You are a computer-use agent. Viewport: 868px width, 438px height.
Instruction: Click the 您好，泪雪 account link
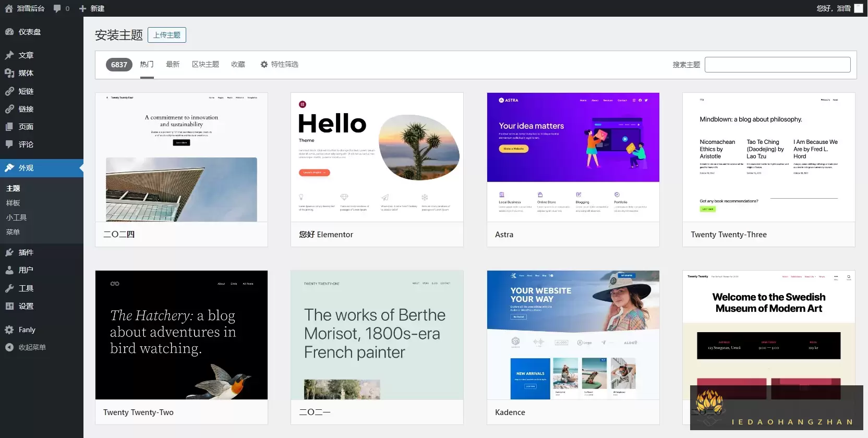834,8
